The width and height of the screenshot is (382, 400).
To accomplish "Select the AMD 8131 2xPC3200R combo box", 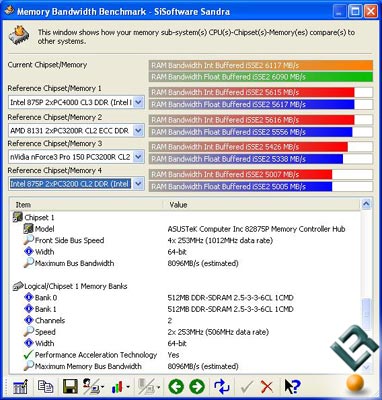I will [x=76, y=131].
